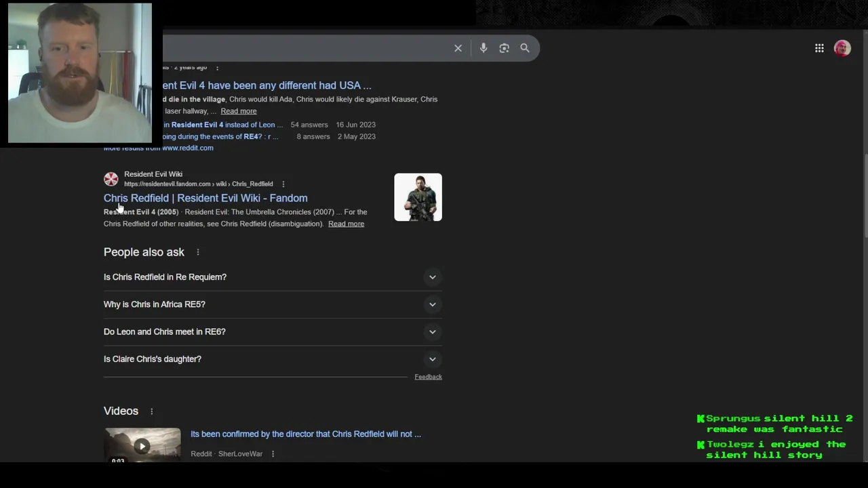868x488 pixels.
Task: Open 'More results from www.reddit.com'
Action: [159, 148]
